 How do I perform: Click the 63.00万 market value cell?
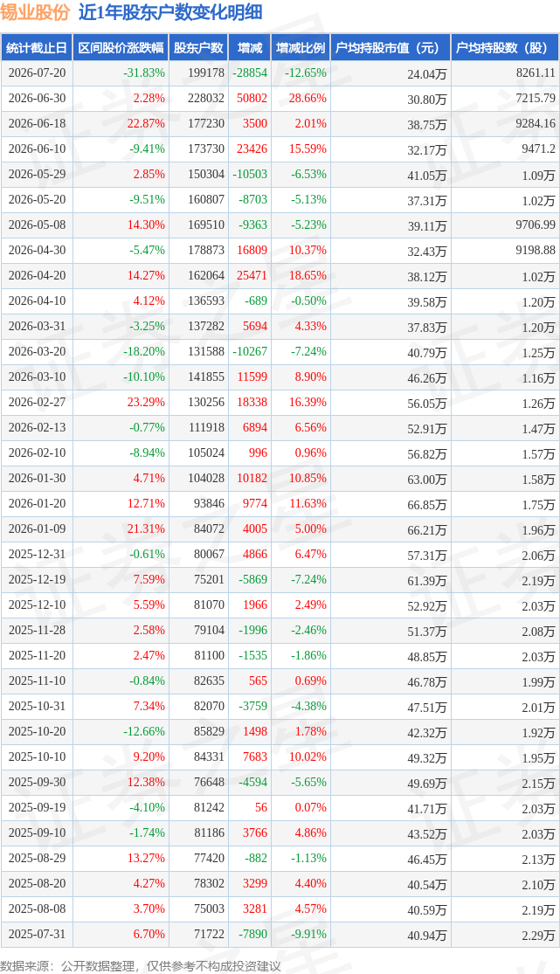[427, 479]
